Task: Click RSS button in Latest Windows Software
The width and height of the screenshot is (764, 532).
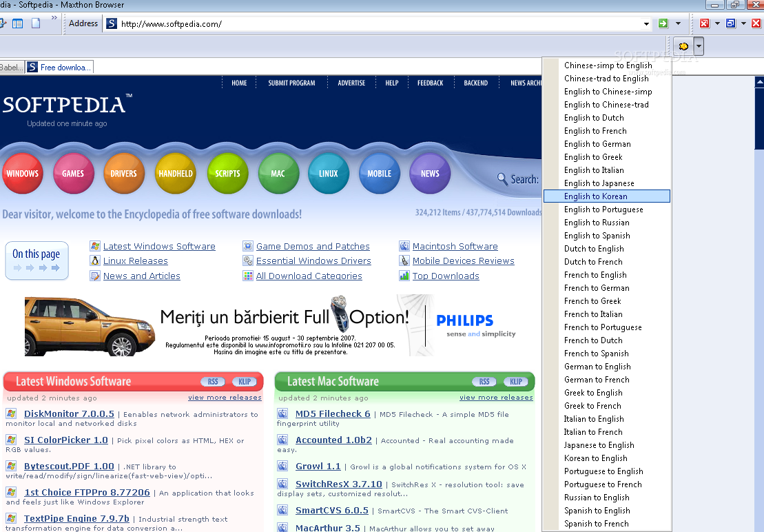Action: pyautogui.click(x=213, y=382)
